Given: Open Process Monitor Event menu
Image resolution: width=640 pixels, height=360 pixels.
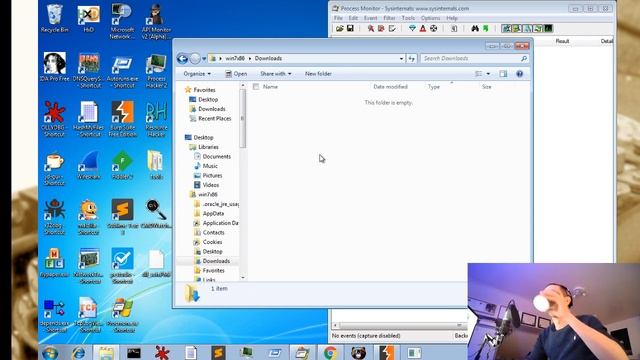Looking at the screenshot, I should pyautogui.click(x=371, y=18).
